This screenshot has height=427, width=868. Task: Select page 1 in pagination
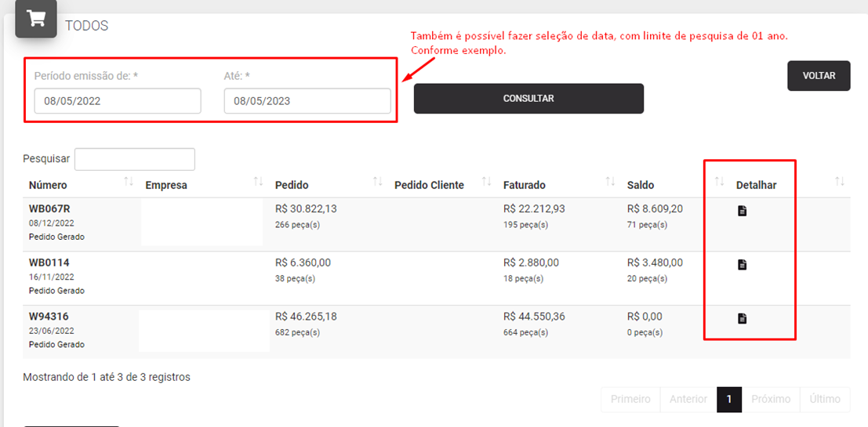tap(729, 400)
